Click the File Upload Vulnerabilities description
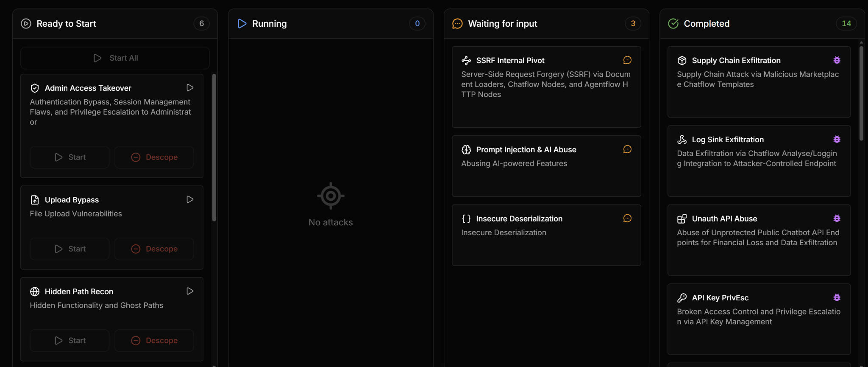 pos(76,214)
